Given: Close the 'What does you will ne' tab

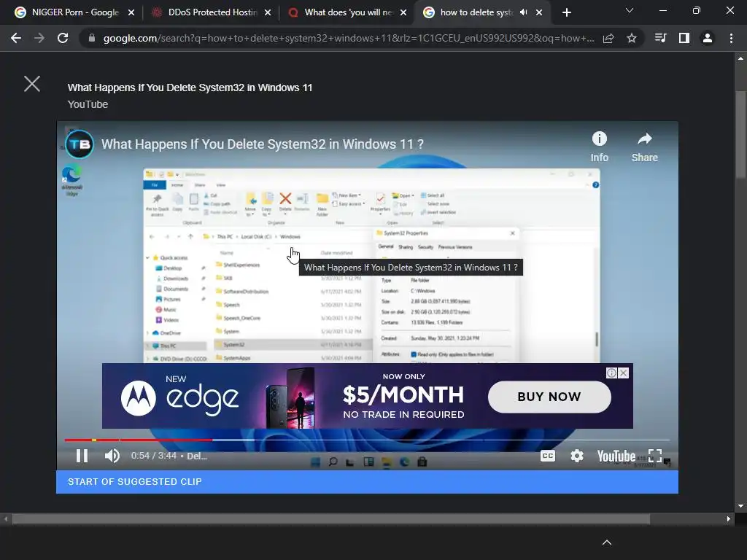Looking at the screenshot, I should point(403,12).
